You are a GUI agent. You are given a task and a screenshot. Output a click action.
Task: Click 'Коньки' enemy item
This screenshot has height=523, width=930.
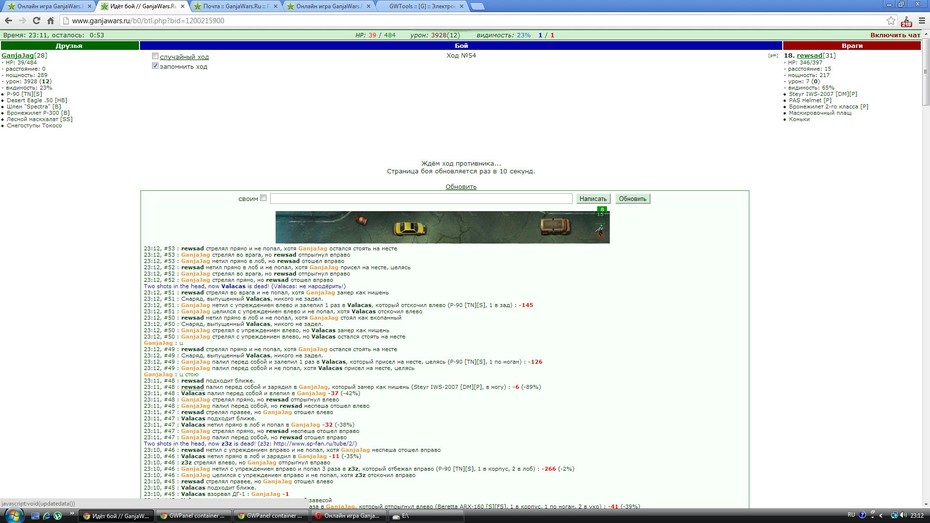coord(799,119)
